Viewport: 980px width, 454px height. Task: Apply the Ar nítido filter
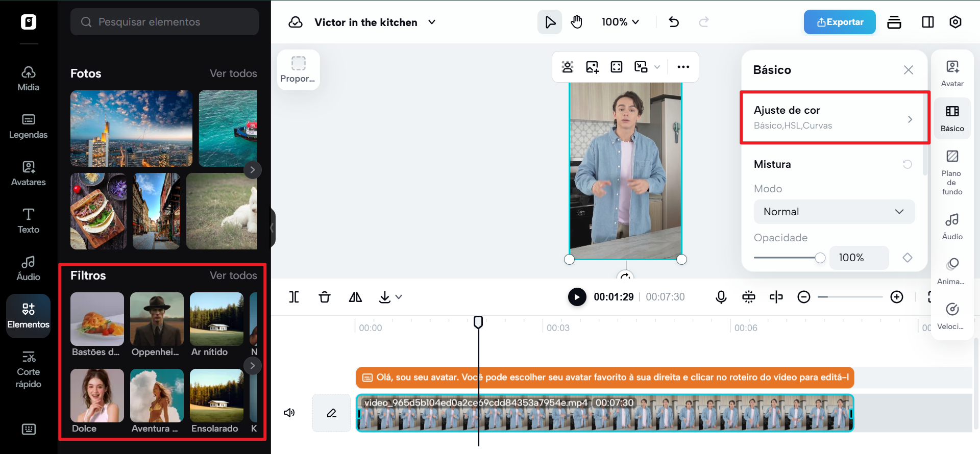216,324
